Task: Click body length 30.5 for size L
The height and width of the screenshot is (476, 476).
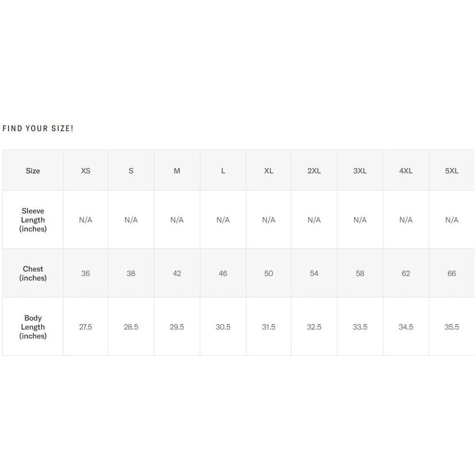Action: [223, 327]
